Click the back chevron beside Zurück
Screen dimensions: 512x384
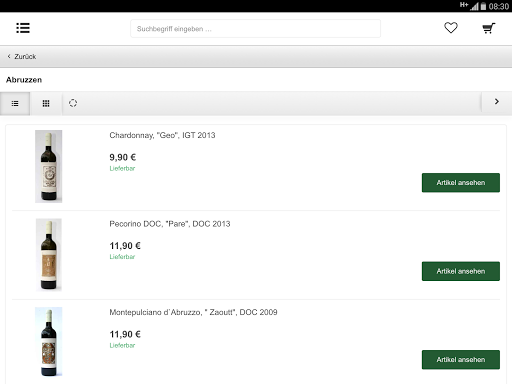click(x=9, y=56)
